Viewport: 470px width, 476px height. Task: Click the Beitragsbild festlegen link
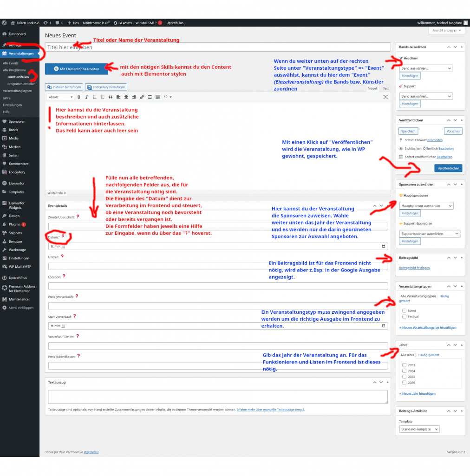coord(414,268)
